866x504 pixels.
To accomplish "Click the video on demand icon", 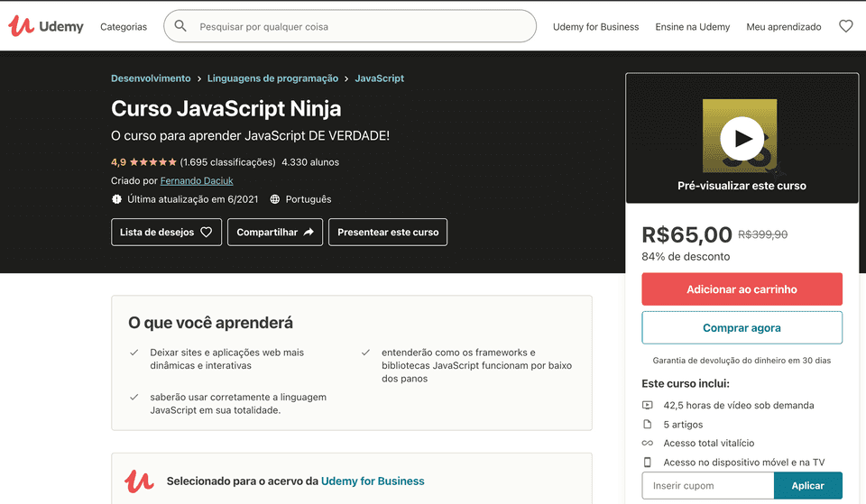I will tap(648, 405).
